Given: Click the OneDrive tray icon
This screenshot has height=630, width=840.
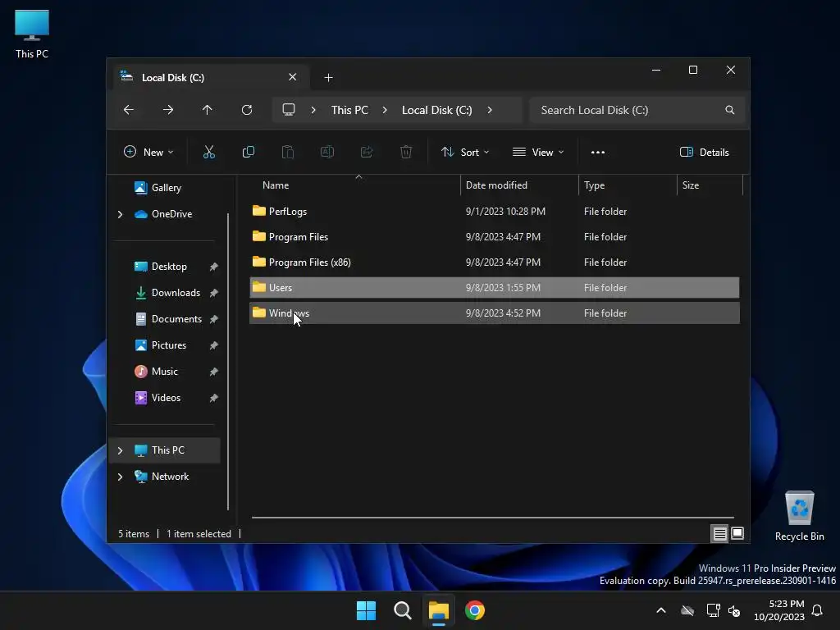Looking at the screenshot, I should 687,610.
